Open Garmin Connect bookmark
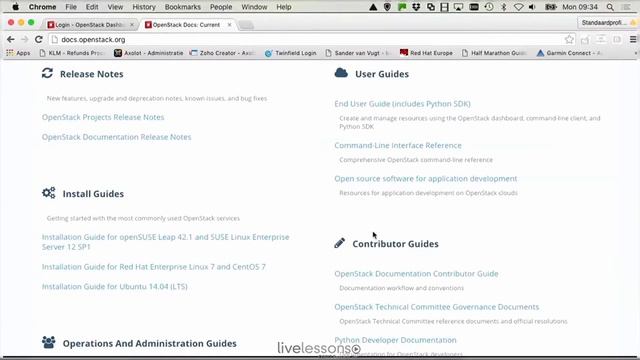Screen dimensions: 640x360 click(x=570, y=53)
